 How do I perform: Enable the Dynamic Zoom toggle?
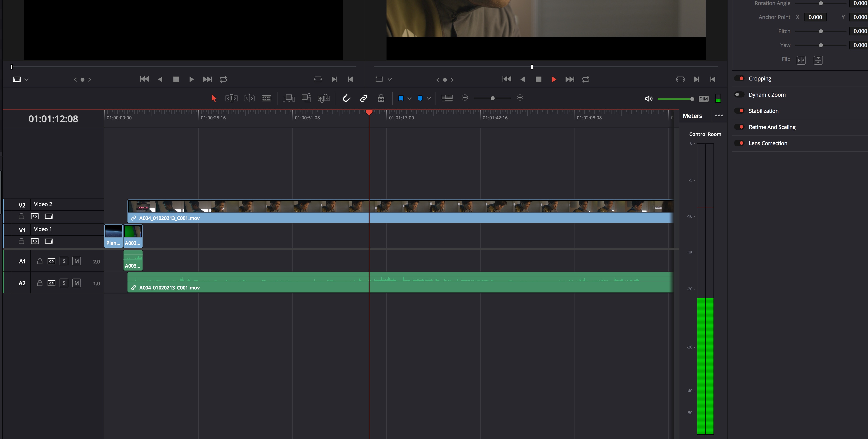pyautogui.click(x=739, y=95)
